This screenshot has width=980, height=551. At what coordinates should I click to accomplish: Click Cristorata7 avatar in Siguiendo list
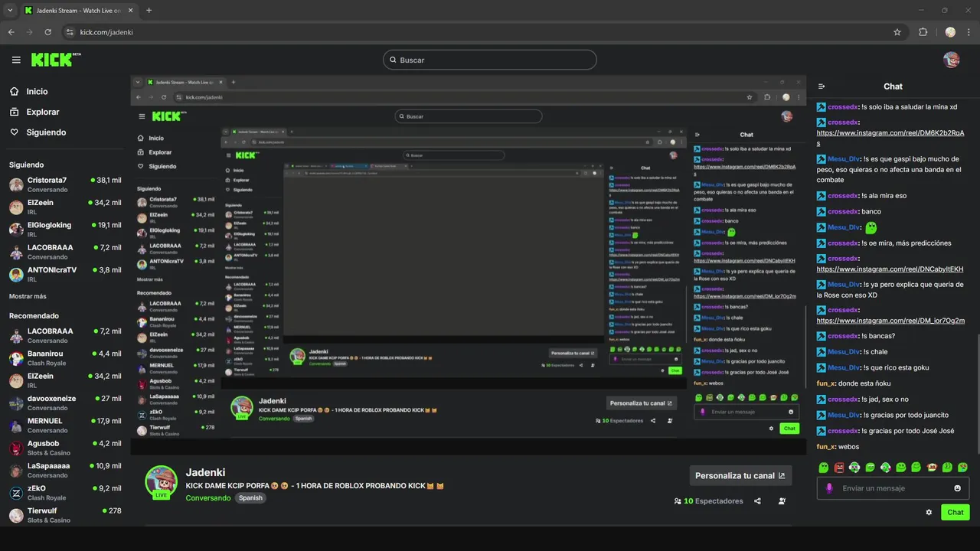click(x=16, y=184)
